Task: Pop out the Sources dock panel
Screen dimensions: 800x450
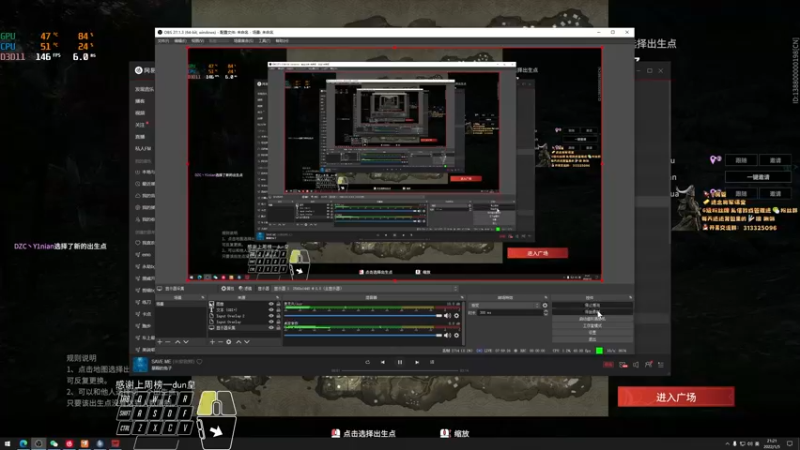Action: (278, 297)
